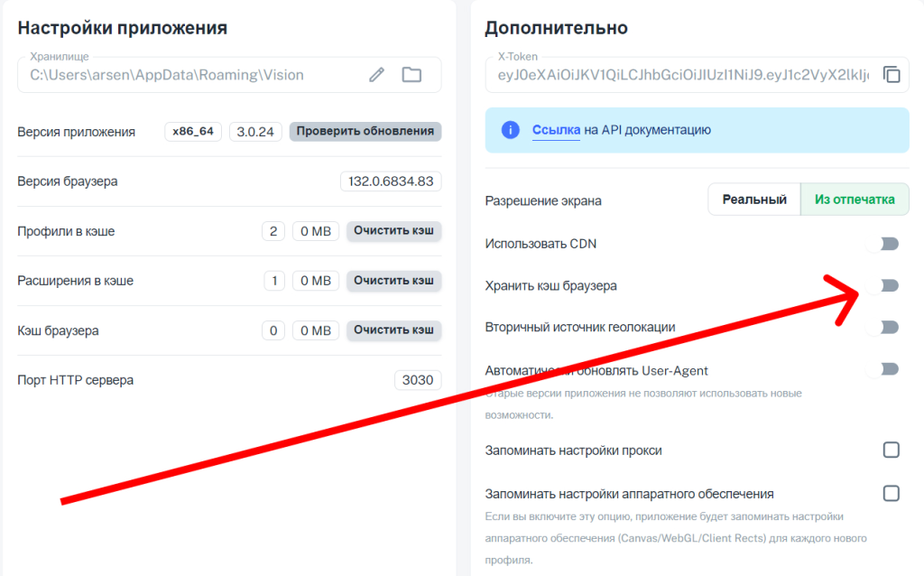Viewport: 924px width, 576px height.
Task: Clear cache for Расширения в кэше
Action: click(393, 281)
